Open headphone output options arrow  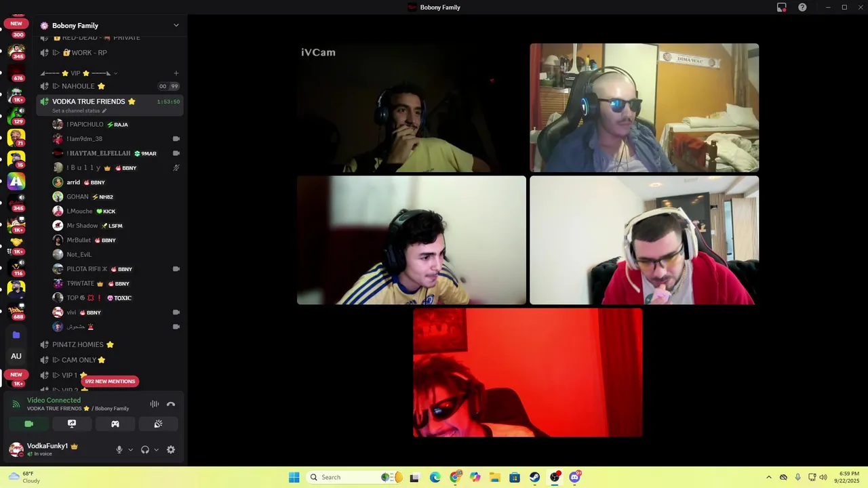pos(156,449)
